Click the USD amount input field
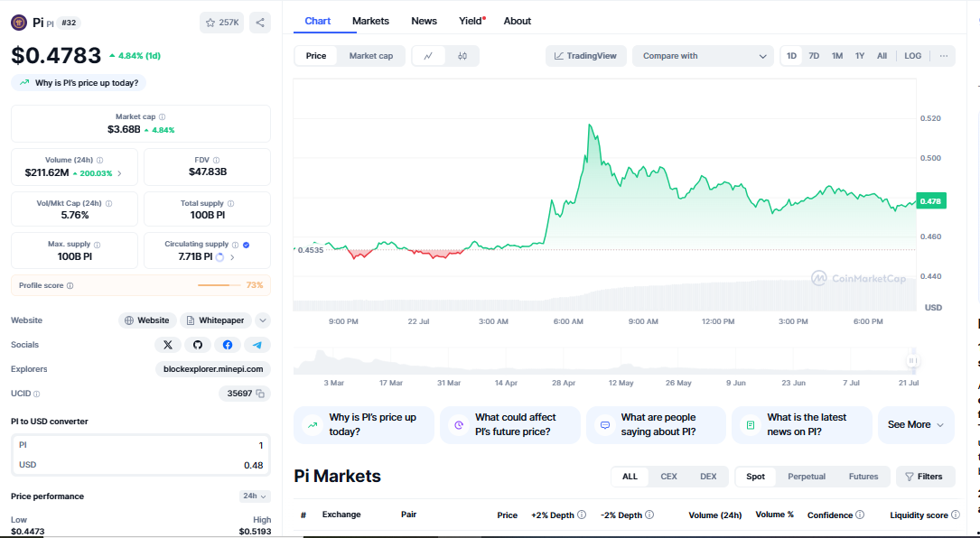This screenshot has height=538, width=980. [x=141, y=465]
